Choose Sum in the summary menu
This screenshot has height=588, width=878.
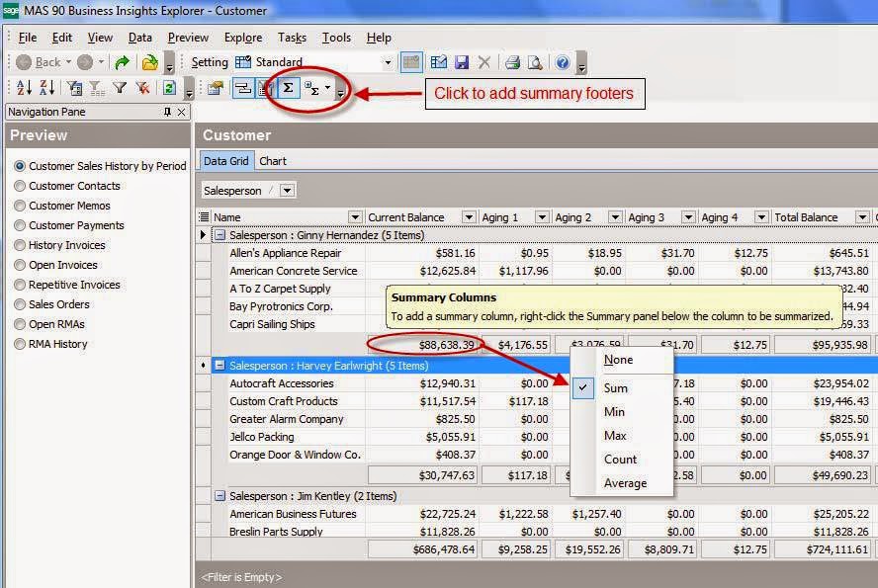[622, 388]
